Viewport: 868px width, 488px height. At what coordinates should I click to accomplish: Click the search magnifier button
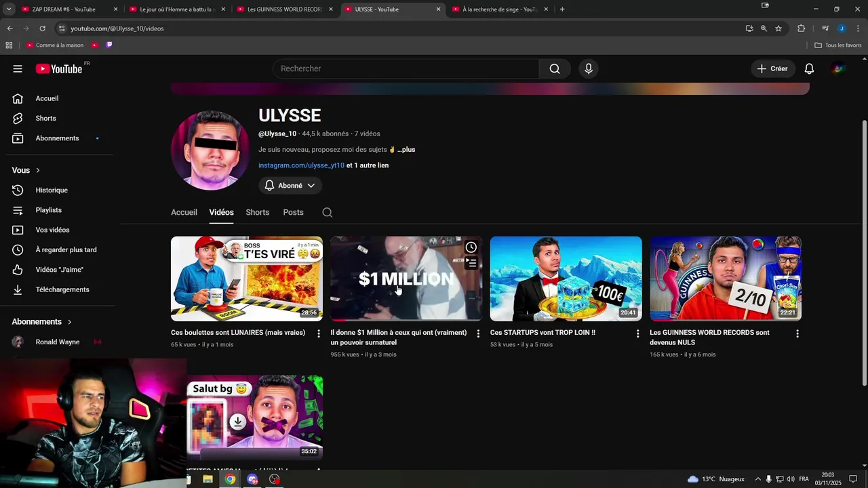tap(555, 68)
